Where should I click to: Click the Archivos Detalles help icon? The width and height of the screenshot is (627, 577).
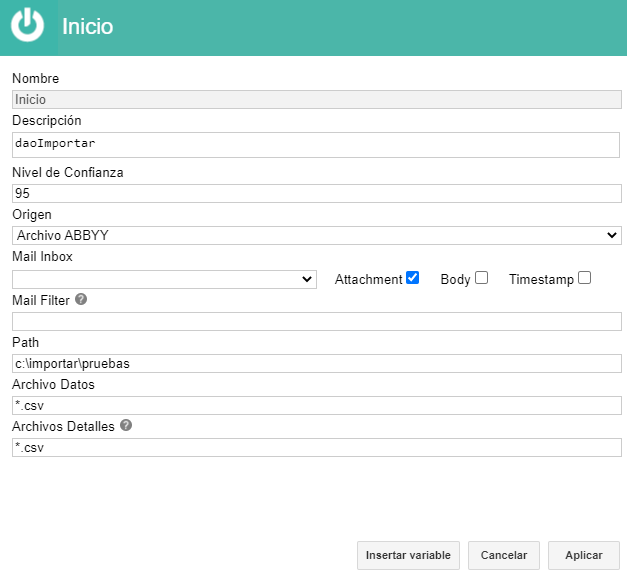click(126, 425)
